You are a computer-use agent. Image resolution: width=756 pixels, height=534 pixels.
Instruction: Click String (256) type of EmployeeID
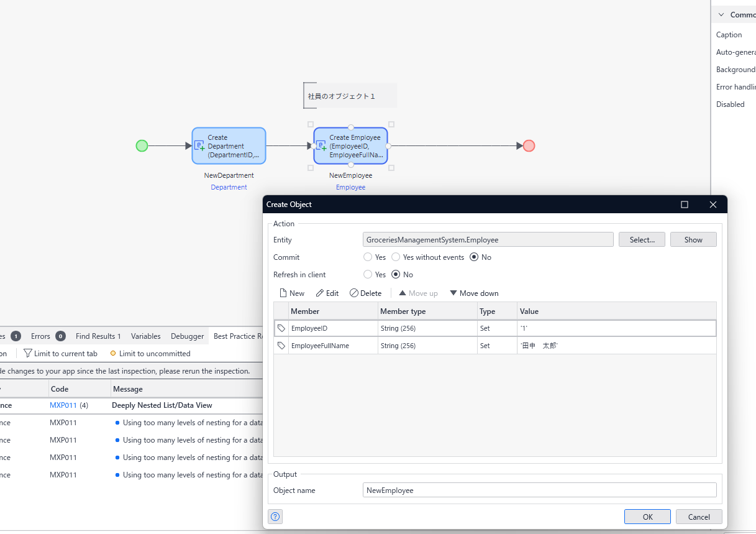pos(427,328)
